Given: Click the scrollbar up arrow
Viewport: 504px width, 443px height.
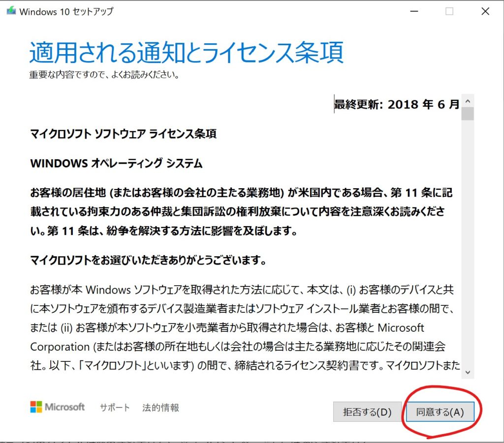Looking at the screenshot, I should click(x=468, y=101).
